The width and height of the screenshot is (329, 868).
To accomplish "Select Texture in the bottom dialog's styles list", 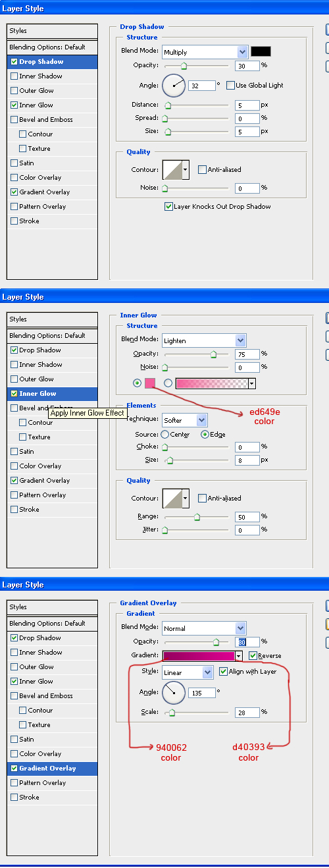I will (x=53, y=725).
